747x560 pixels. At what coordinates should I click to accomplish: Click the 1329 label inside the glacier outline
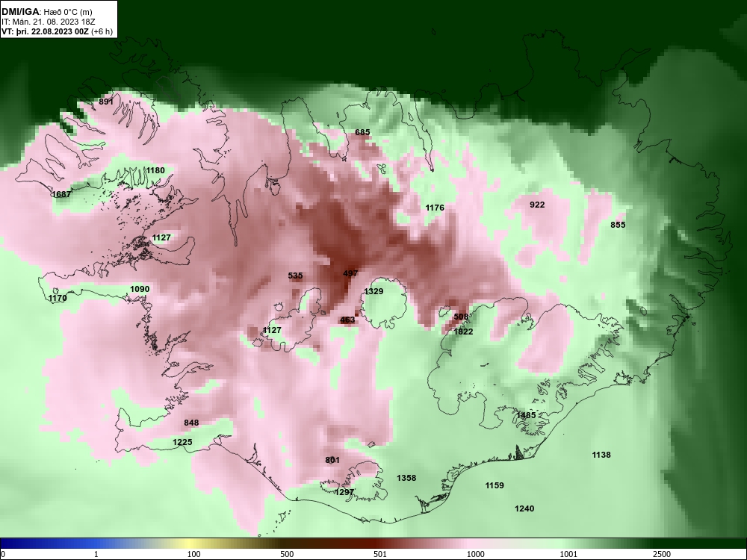pos(373,291)
